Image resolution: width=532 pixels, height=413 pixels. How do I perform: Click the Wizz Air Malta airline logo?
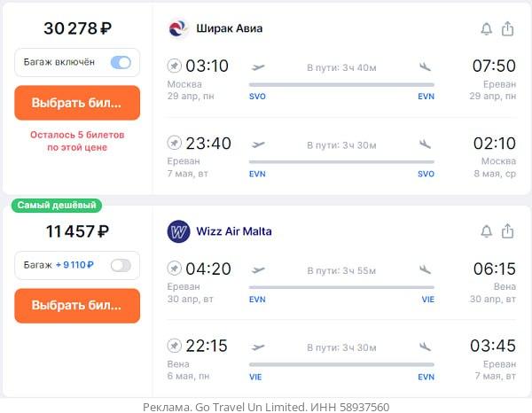178,231
